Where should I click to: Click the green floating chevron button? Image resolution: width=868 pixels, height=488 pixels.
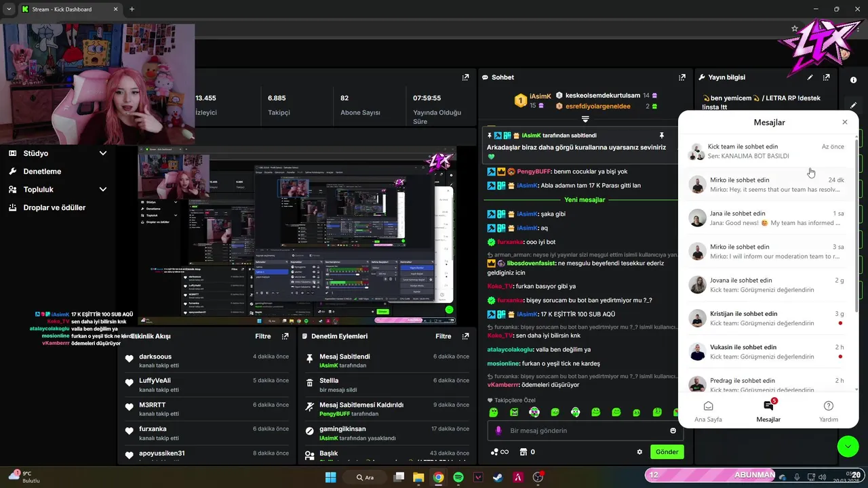pos(848,446)
